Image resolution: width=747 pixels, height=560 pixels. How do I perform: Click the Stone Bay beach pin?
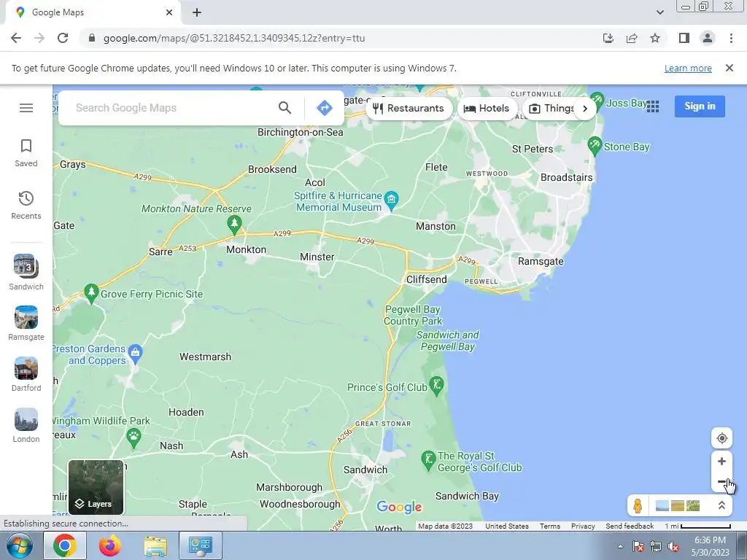594,146
